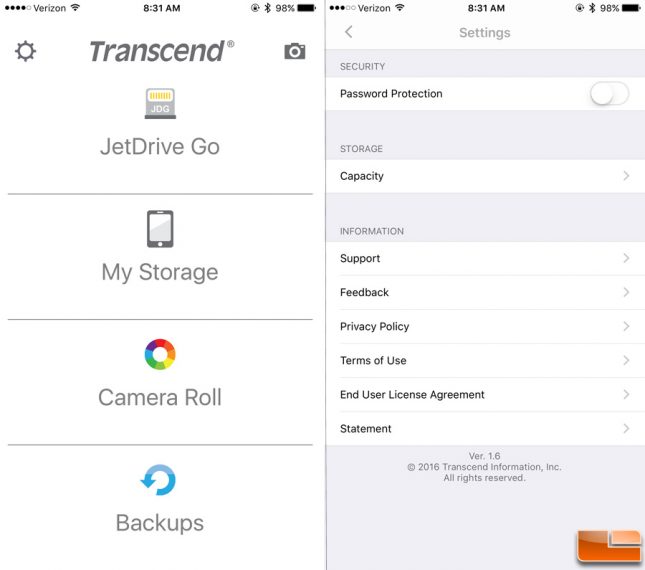Click the Bluetooth icon in right status bar

click(592, 8)
